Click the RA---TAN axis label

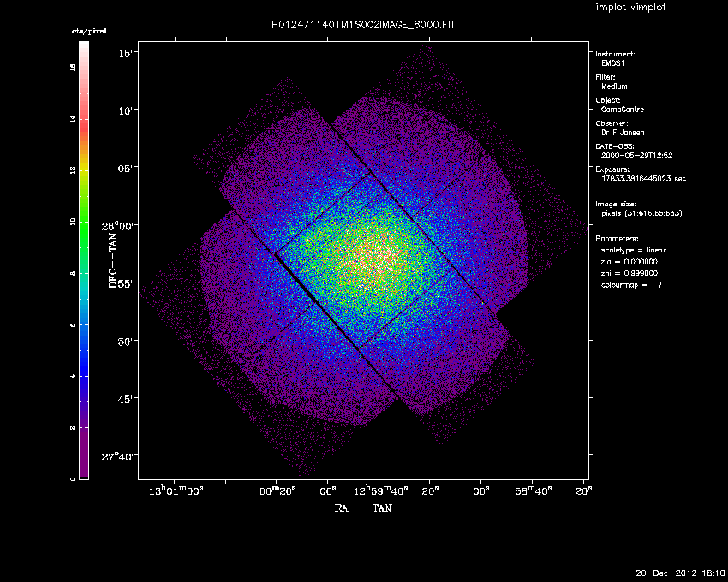[363, 508]
